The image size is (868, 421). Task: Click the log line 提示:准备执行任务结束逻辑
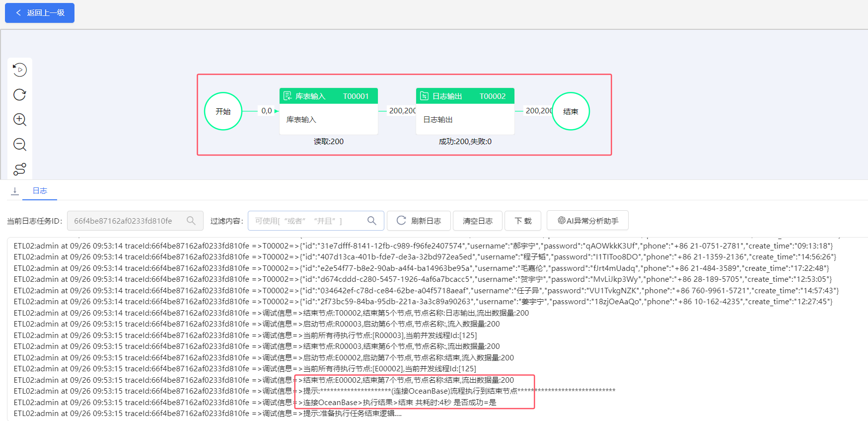coord(208,414)
